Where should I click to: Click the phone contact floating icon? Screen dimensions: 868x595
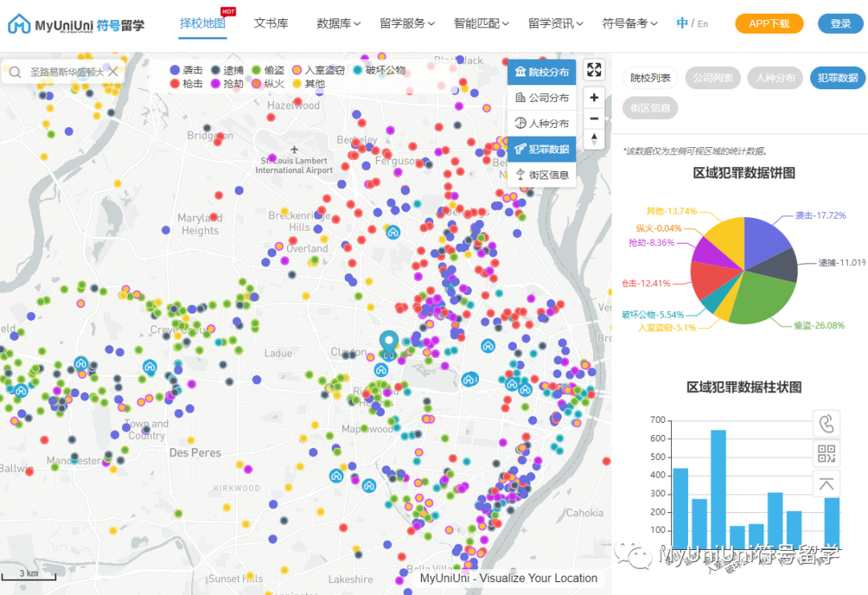tap(826, 424)
